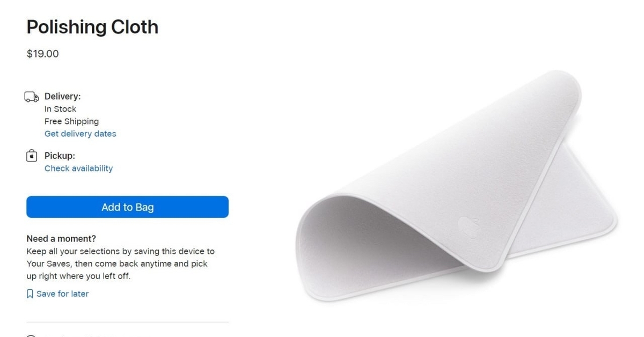Open the Get delivery dates link

(80, 134)
